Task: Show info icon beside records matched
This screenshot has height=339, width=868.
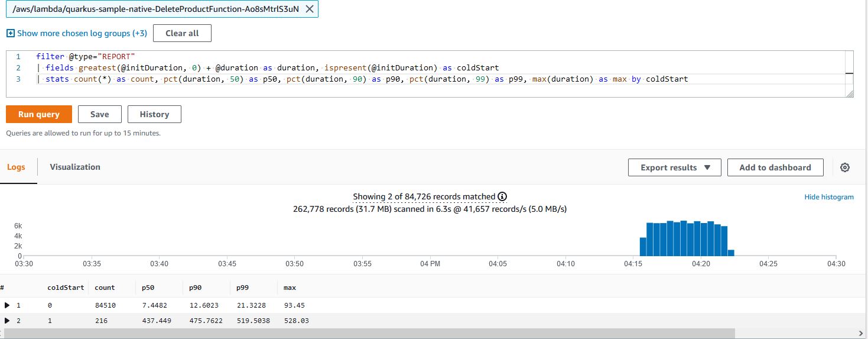Action: coord(502,196)
